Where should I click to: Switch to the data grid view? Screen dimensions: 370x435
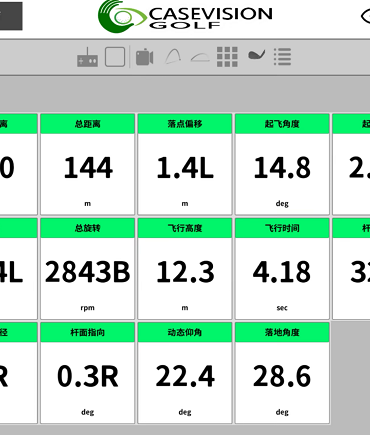click(227, 57)
